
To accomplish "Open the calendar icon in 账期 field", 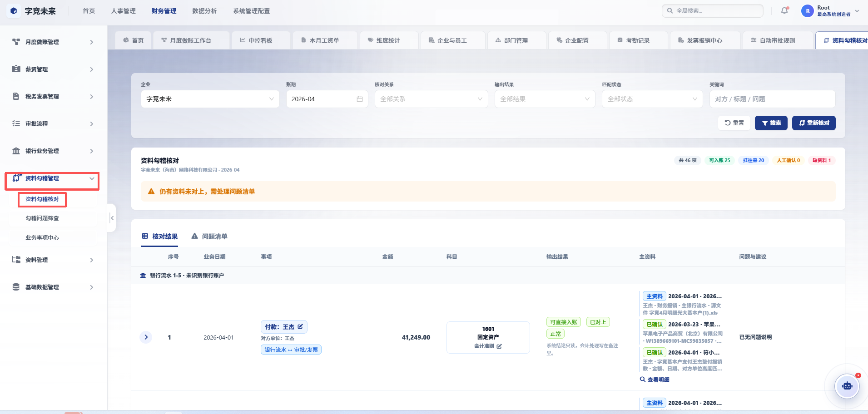I will pos(360,99).
